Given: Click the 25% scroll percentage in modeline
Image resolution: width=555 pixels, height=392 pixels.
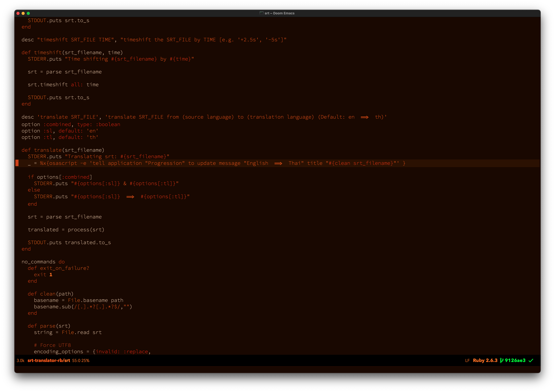Looking at the screenshot, I should [85, 360].
